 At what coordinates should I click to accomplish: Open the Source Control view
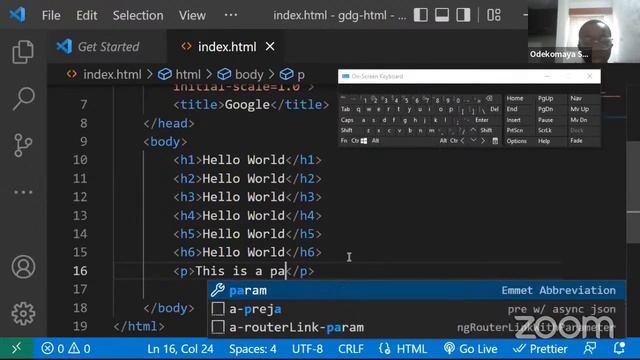point(23,145)
